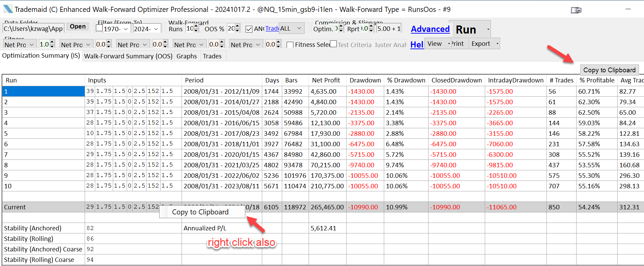644x266 pixels.
Task: Open the Graphs tab
Action: coord(186,56)
